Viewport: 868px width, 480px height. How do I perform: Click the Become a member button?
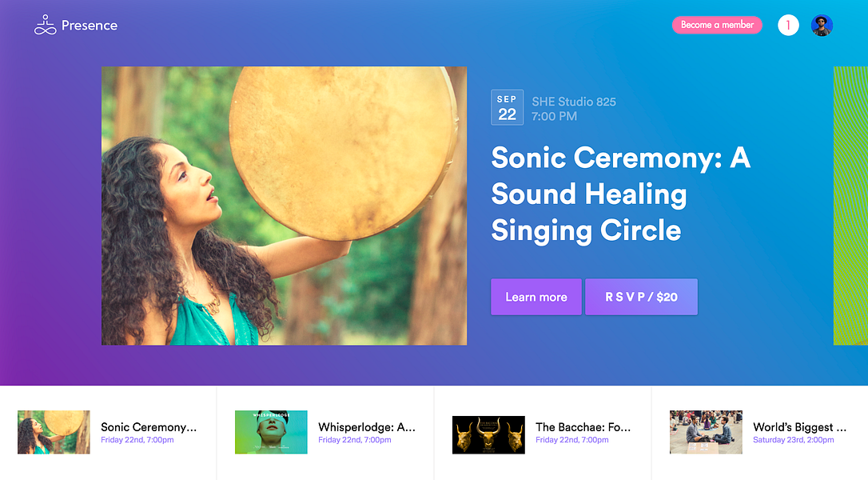click(x=717, y=25)
